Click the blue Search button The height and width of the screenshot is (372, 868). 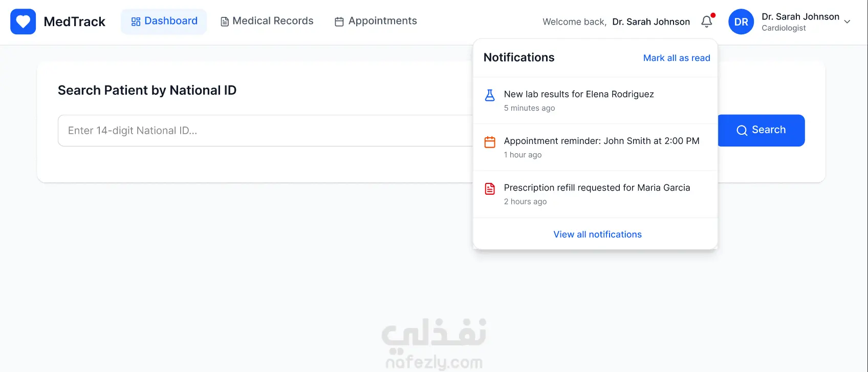(761, 130)
